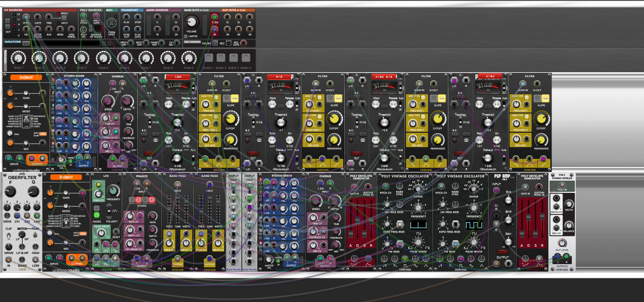The image size is (644, 302).
Task: Open the recording FOLDER icon
Action: click(x=215, y=43)
